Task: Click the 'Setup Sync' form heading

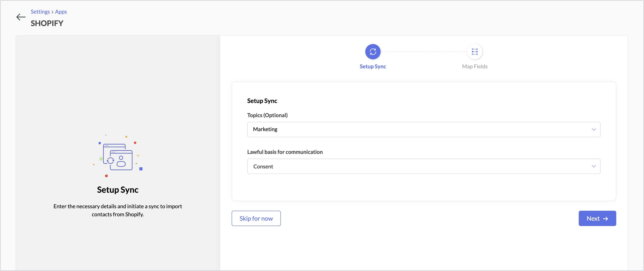Action: pyautogui.click(x=262, y=101)
